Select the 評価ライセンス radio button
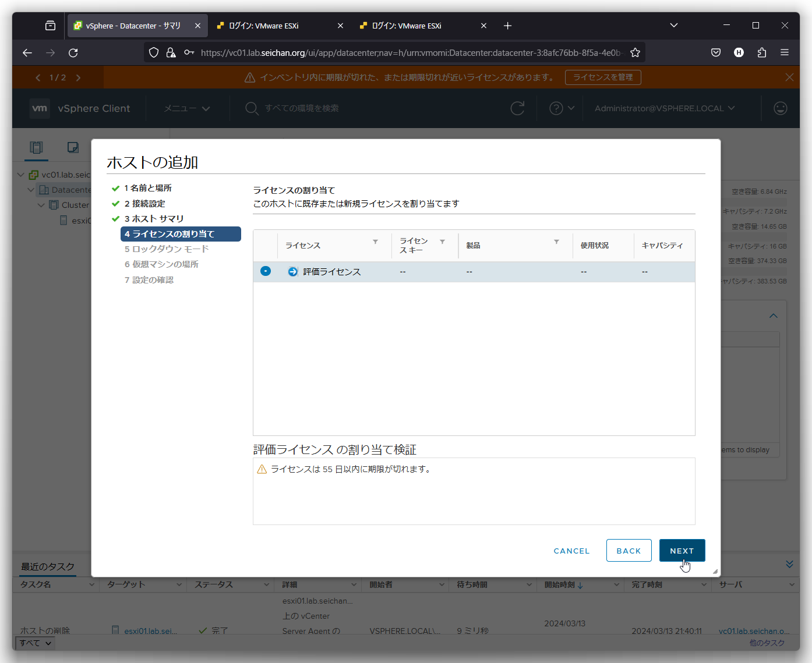812x663 pixels. pyautogui.click(x=266, y=271)
